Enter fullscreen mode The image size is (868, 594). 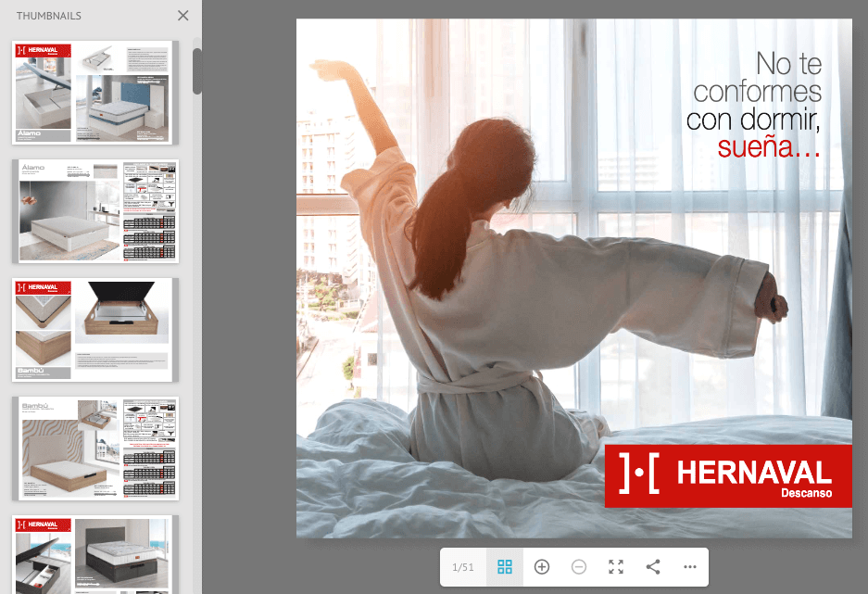[616, 567]
